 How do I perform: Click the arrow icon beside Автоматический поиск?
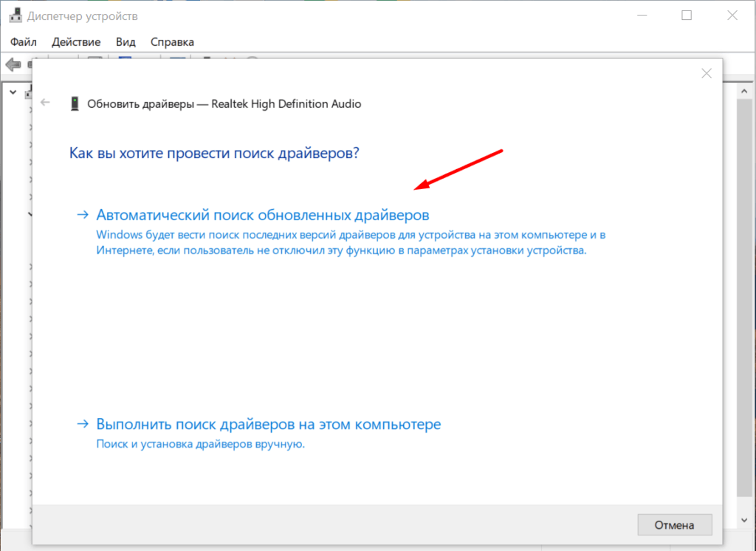pos(83,215)
